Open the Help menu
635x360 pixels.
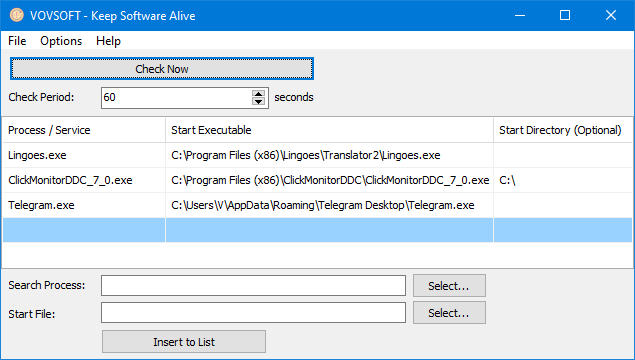pos(108,41)
